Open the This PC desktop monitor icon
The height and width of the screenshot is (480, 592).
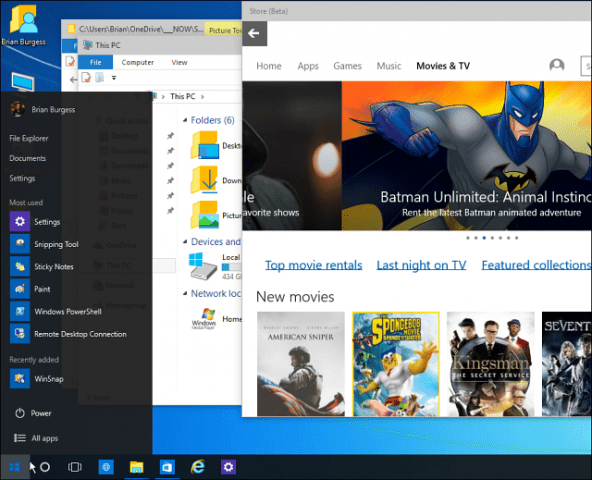23,82
